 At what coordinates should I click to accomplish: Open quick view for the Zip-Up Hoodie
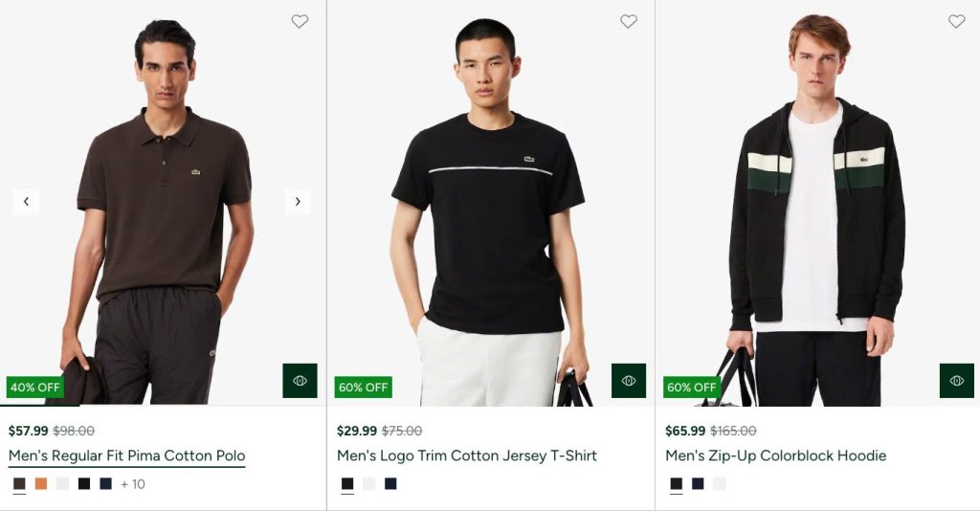click(957, 381)
